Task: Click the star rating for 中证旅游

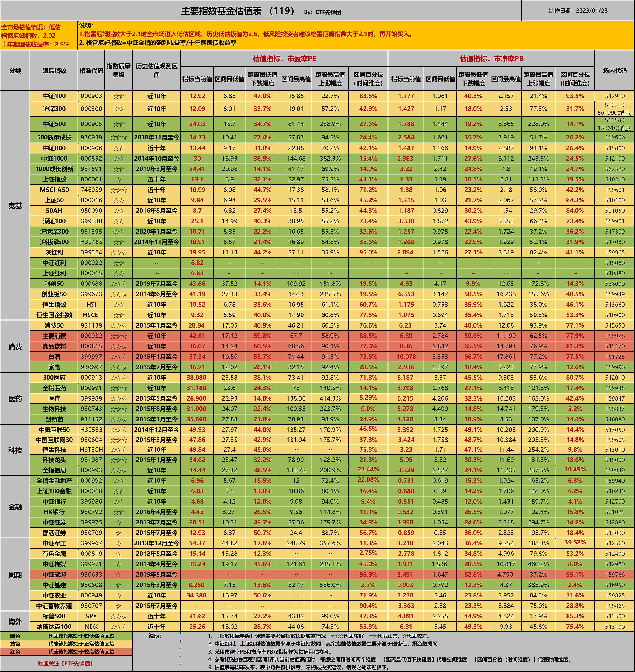Action: pyautogui.click(x=119, y=575)
